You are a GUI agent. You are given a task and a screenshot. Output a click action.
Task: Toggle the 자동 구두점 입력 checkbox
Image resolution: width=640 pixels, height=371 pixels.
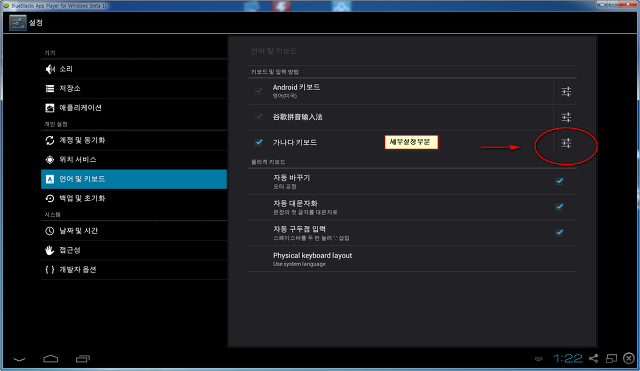click(x=559, y=233)
